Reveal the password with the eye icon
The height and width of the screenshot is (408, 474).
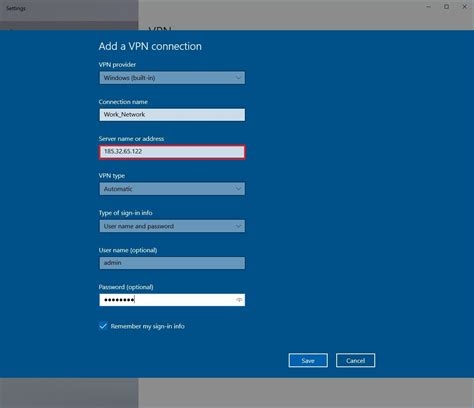[x=239, y=300]
